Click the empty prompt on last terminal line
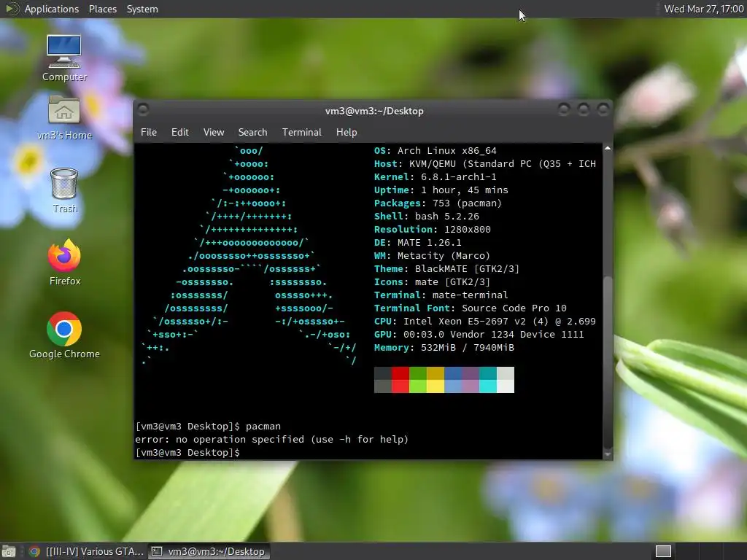747x560 pixels. pyautogui.click(x=187, y=452)
